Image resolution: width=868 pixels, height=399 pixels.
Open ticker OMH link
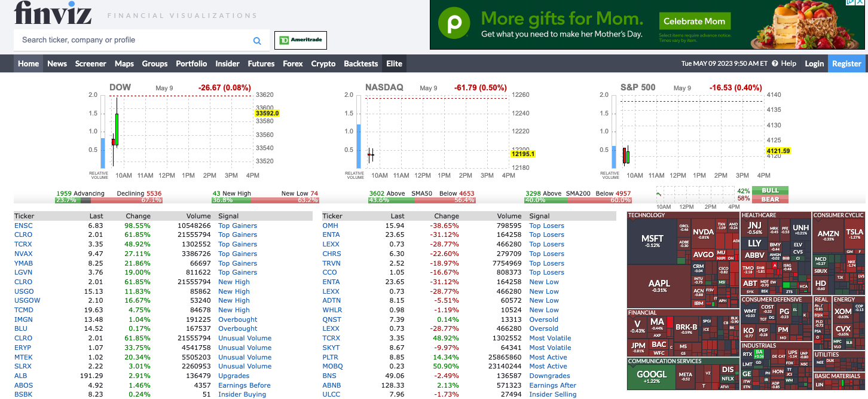click(330, 226)
